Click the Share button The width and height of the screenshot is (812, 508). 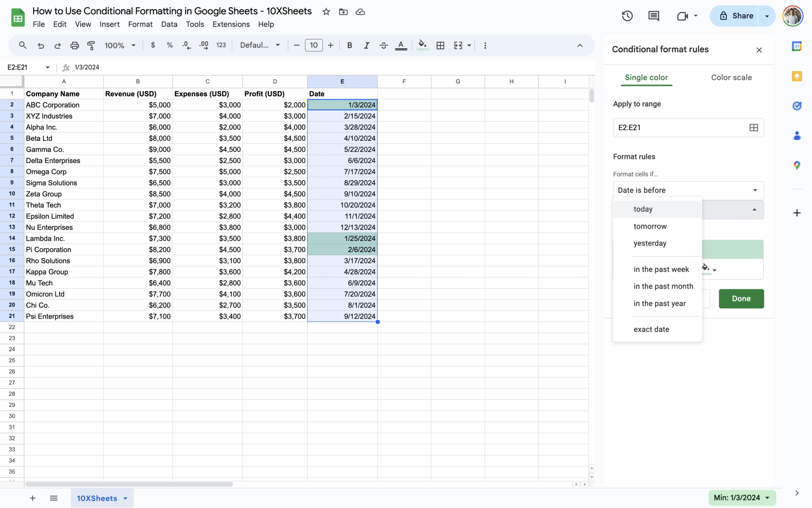(736, 16)
